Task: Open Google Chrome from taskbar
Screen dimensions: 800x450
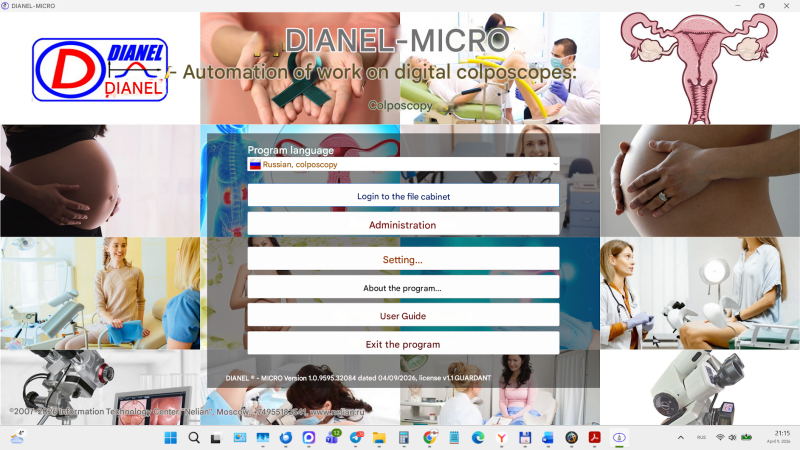Action: 430,437
